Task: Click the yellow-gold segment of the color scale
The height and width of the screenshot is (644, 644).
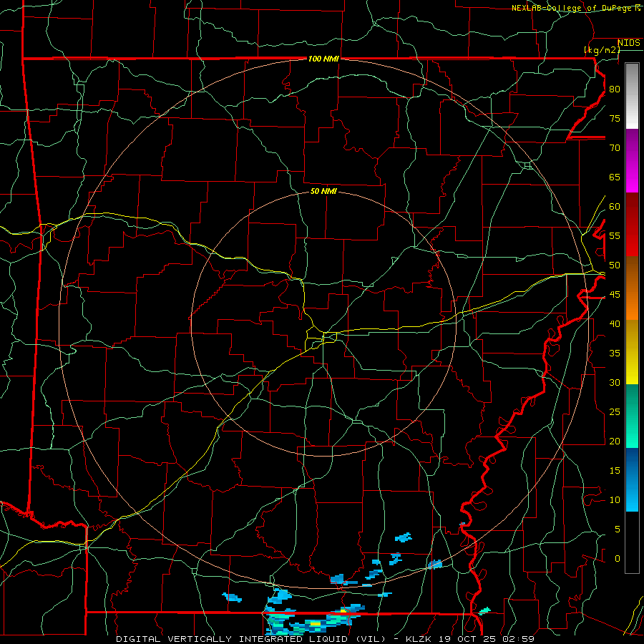Action: [x=632, y=352]
